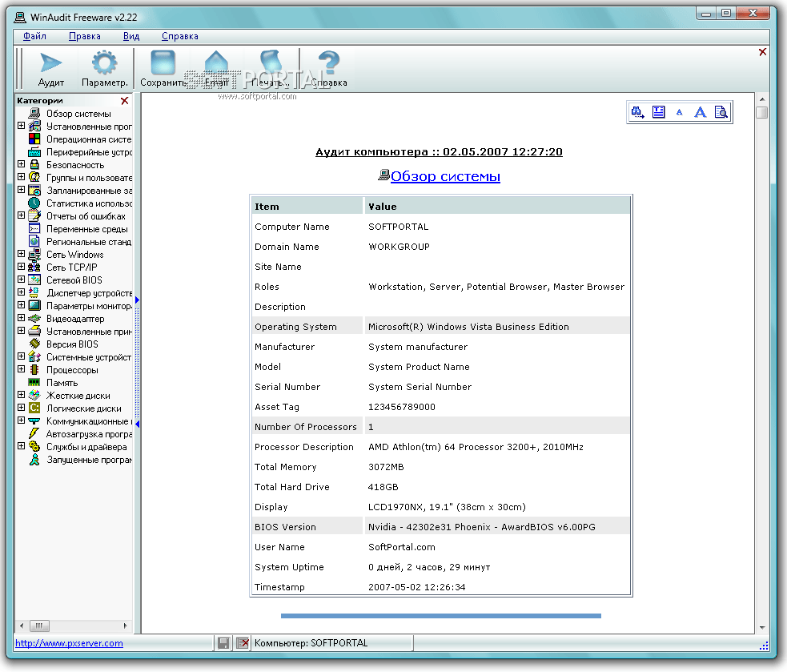Expand Логические диски node

coord(21,408)
